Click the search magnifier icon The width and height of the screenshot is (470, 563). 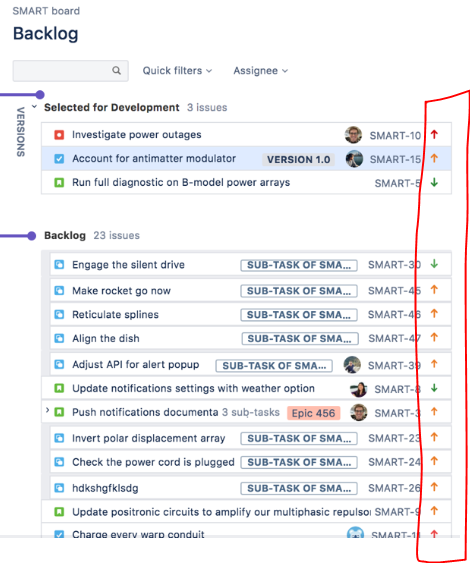click(116, 70)
